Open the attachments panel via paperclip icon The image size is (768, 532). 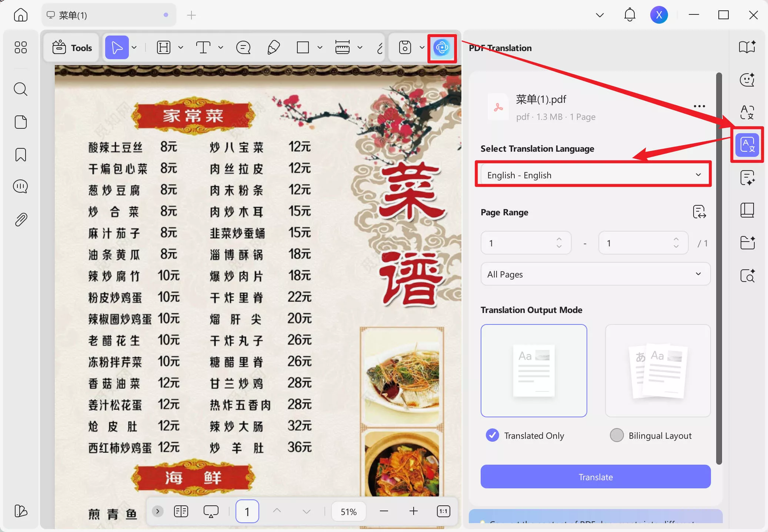tap(20, 219)
